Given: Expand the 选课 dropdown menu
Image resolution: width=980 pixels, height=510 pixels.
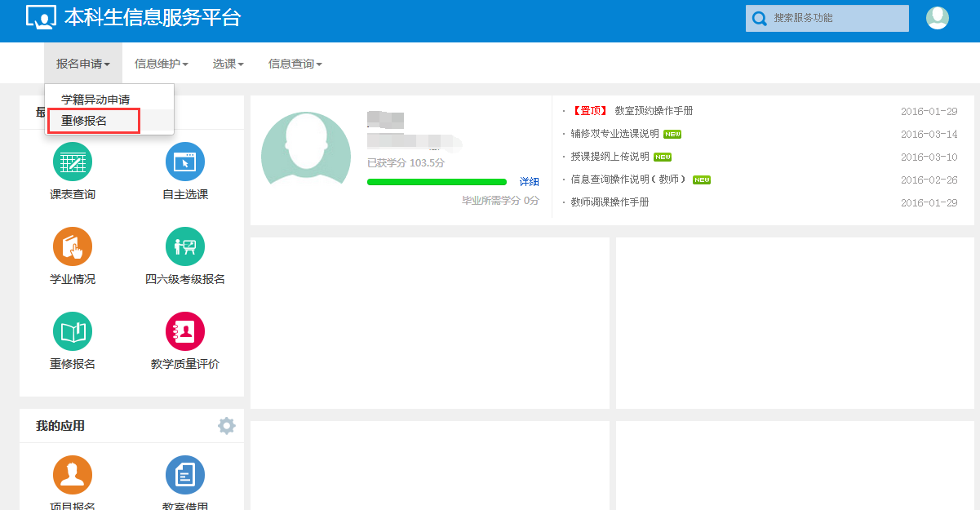Looking at the screenshot, I should point(228,64).
